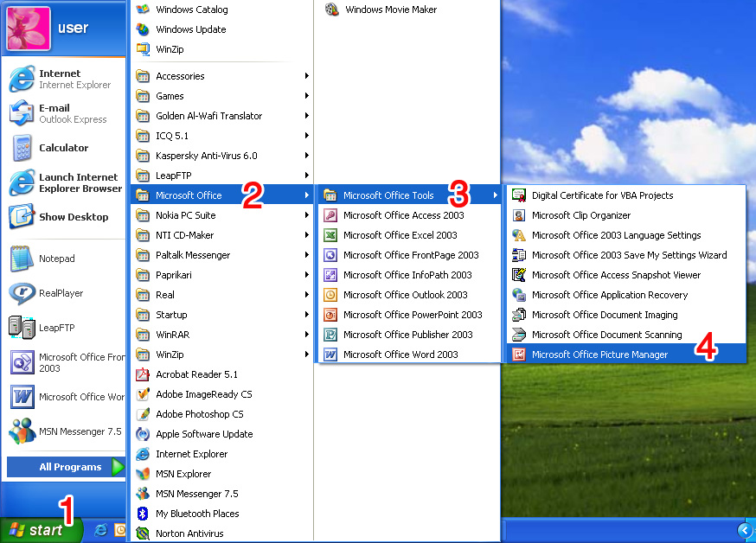Open MSN Messenger 7.5 in left panel
Image resolution: width=756 pixels, height=543 pixels.
pos(64,431)
